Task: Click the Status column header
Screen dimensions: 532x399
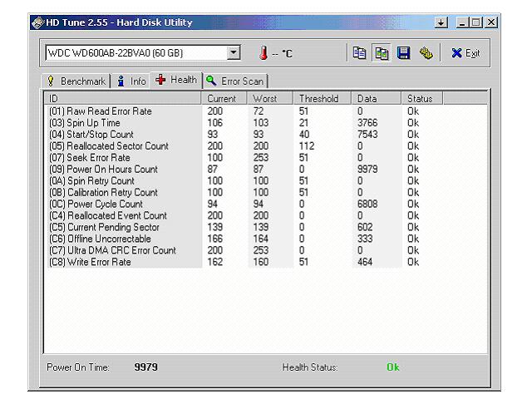Action: pos(422,98)
